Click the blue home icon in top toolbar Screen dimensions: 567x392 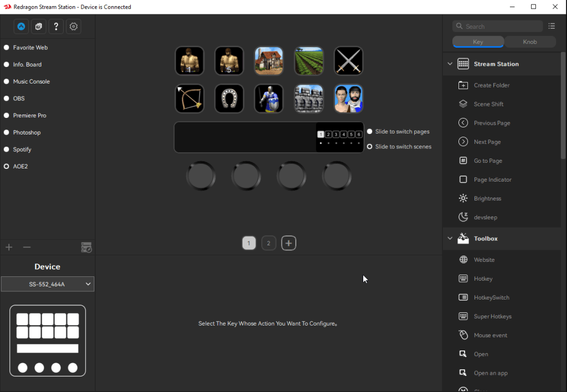pos(22,27)
